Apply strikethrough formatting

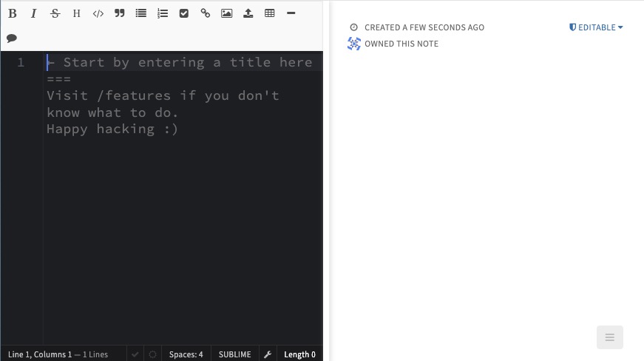(55, 13)
